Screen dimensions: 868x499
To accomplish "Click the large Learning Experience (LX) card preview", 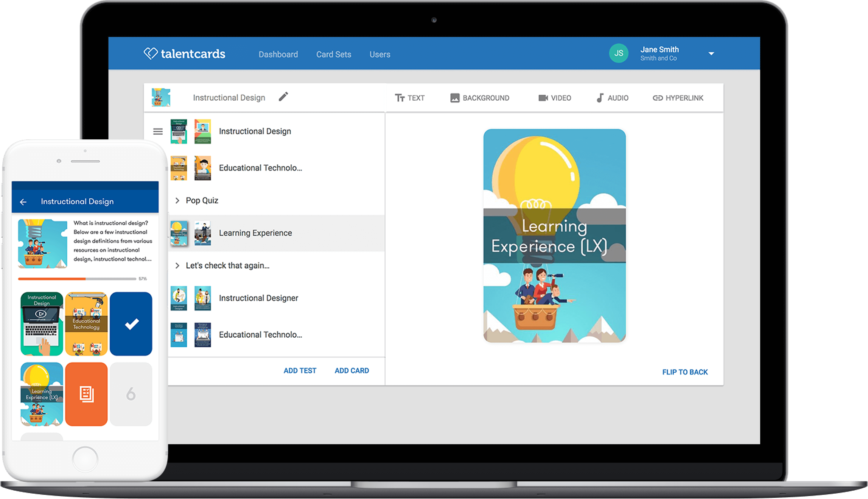I will (x=554, y=236).
